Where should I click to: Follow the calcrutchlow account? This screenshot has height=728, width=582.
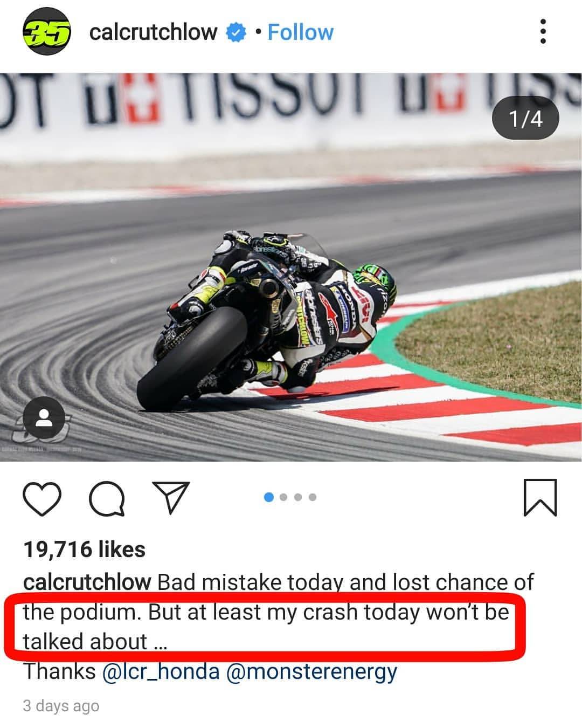coord(300,32)
